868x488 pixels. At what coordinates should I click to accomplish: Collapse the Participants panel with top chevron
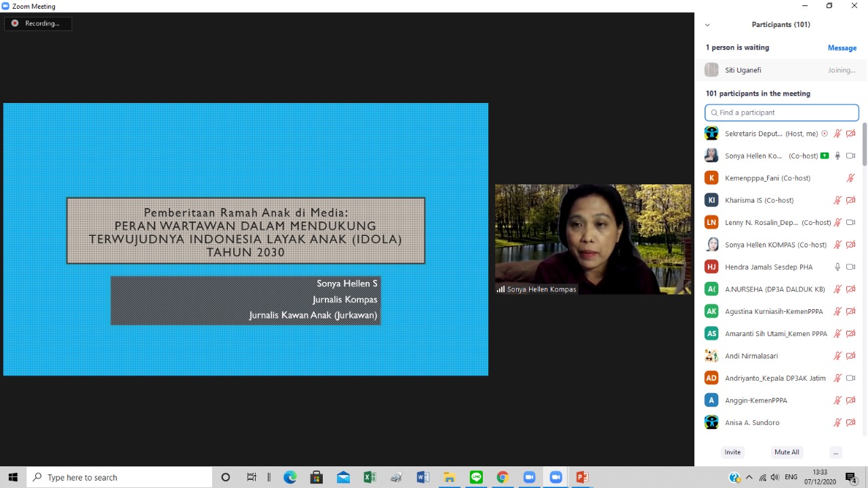[x=707, y=25]
